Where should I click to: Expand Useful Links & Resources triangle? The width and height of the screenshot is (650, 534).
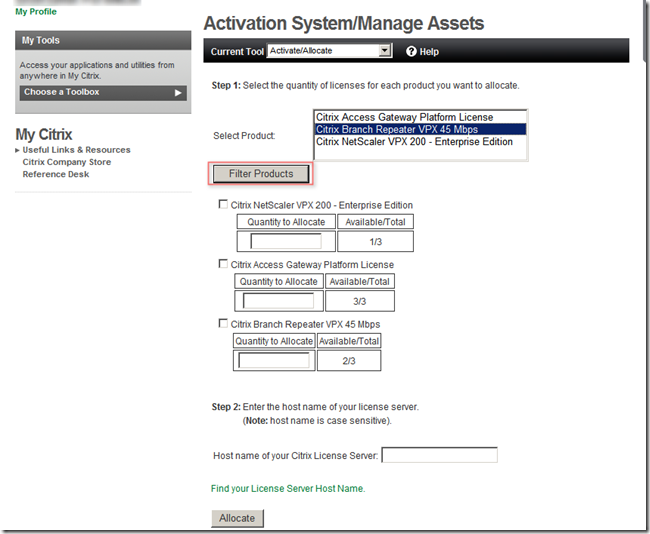point(17,150)
